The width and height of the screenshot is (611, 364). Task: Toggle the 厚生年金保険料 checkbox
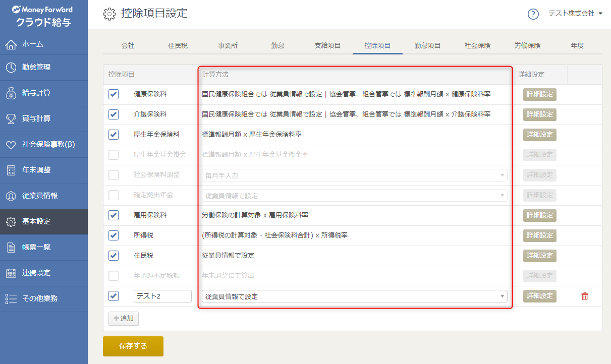pyautogui.click(x=114, y=135)
